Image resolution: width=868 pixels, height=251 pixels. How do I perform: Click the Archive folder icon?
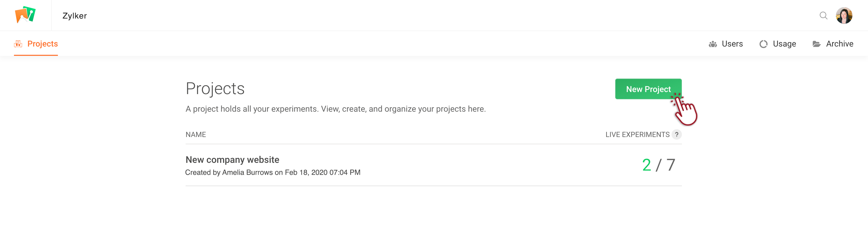pyautogui.click(x=816, y=44)
